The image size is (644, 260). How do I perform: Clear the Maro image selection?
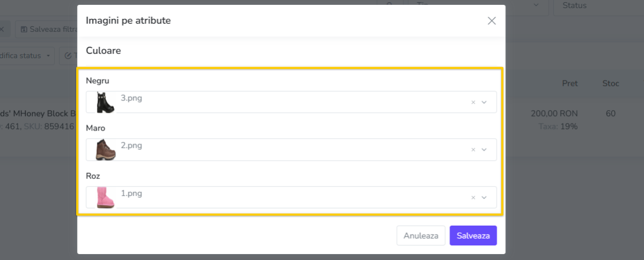tap(473, 150)
